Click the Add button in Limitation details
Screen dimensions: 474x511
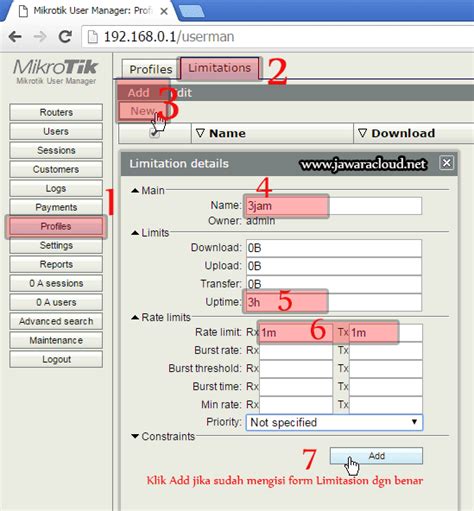pyautogui.click(x=376, y=456)
